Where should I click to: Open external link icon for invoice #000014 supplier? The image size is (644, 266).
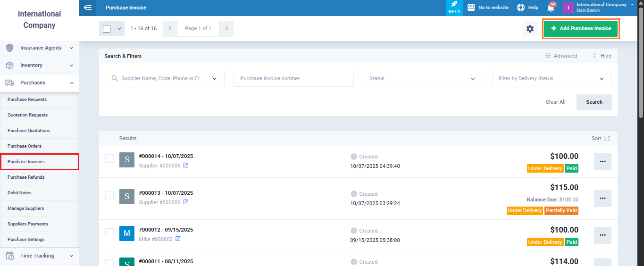pyautogui.click(x=186, y=166)
